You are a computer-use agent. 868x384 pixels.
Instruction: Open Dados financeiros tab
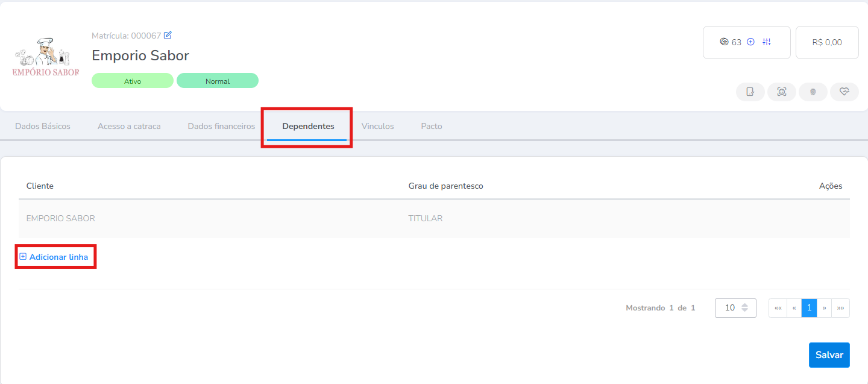(x=221, y=127)
